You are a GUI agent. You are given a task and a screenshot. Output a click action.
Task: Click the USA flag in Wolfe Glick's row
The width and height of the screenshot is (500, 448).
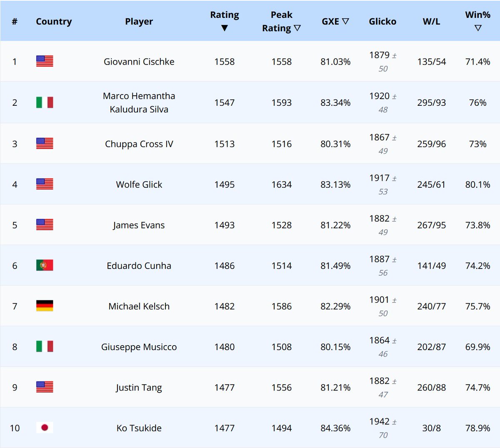click(45, 184)
